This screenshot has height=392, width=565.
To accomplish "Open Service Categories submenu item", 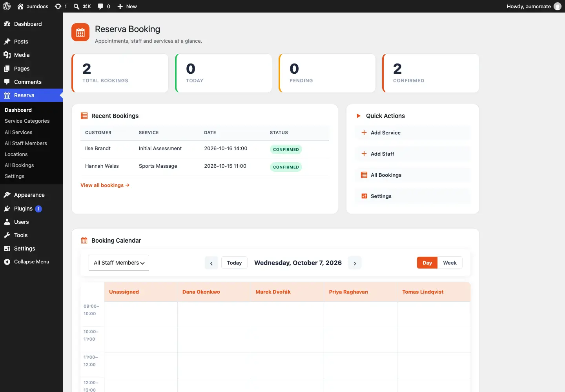I will (27, 121).
